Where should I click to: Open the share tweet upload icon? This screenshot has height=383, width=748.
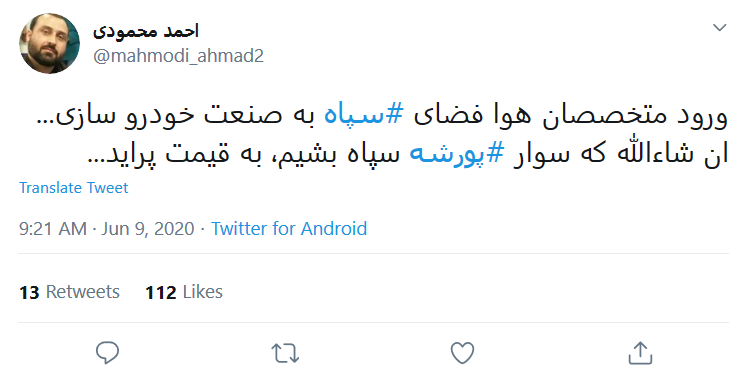tap(640, 353)
